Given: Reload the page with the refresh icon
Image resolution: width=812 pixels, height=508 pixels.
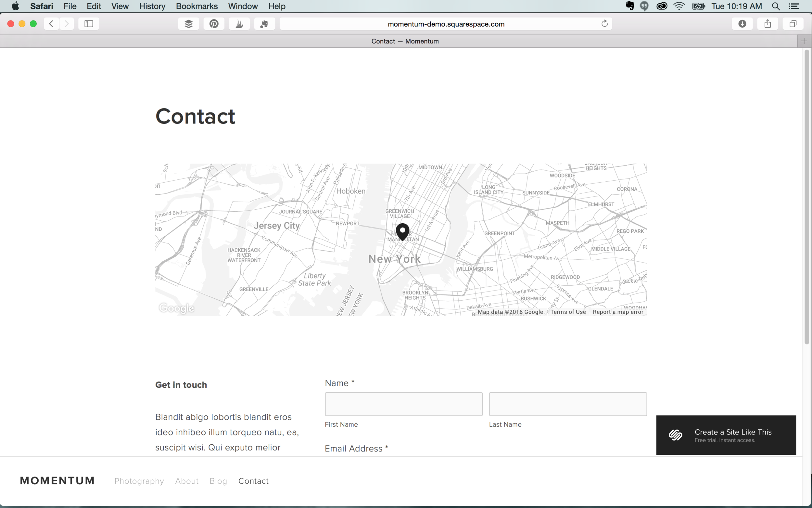Looking at the screenshot, I should [x=604, y=23].
